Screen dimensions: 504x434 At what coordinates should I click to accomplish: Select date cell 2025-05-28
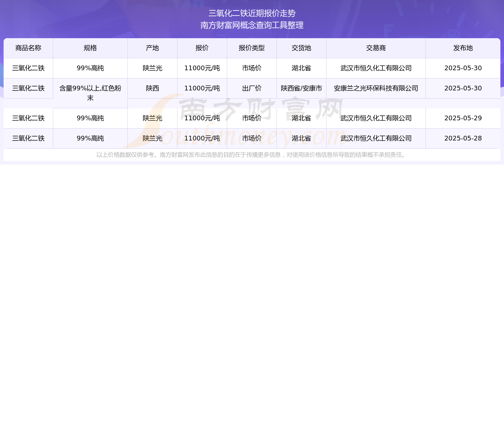coord(463,138)
